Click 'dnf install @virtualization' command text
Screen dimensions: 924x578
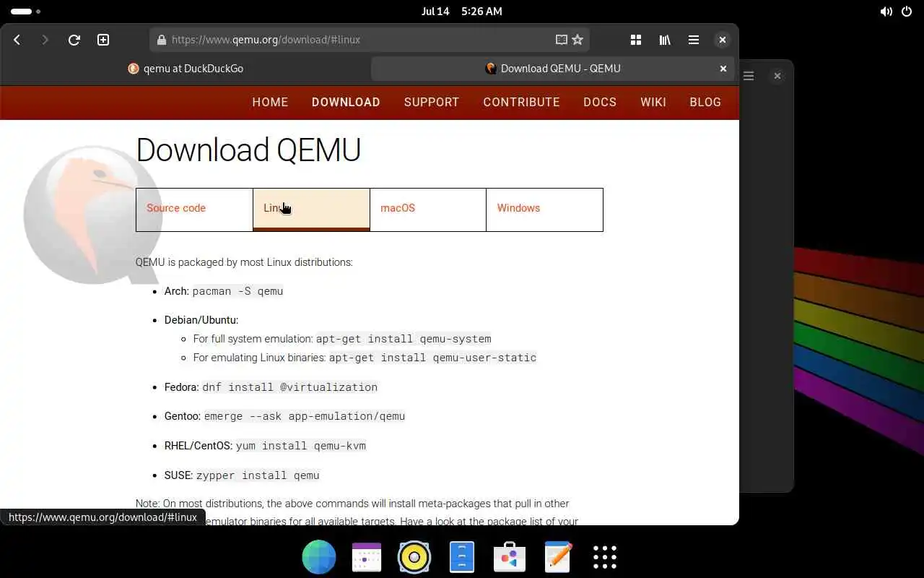point(289,387)
